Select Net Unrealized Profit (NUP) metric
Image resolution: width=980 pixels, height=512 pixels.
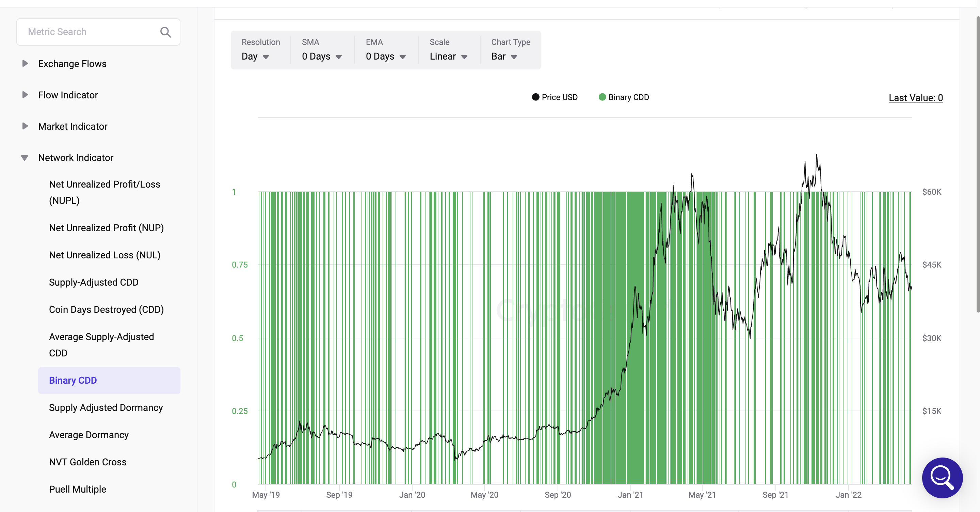(106, 228)
